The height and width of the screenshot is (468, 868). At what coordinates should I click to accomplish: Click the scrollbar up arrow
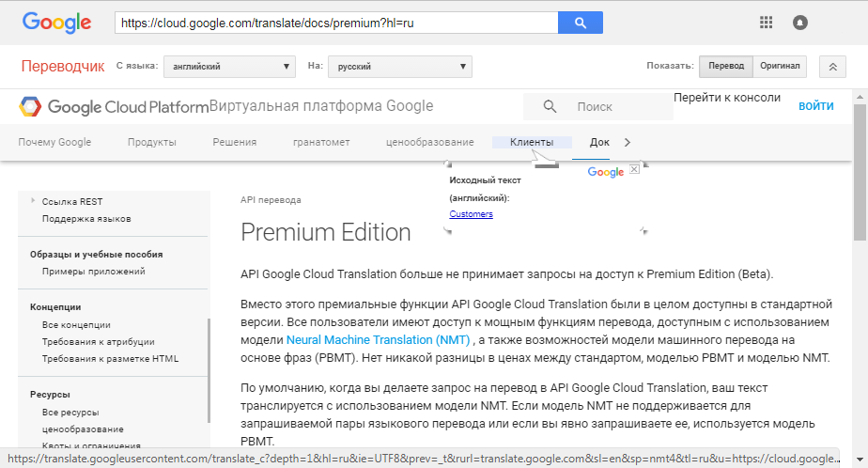(x=860, y=97)
